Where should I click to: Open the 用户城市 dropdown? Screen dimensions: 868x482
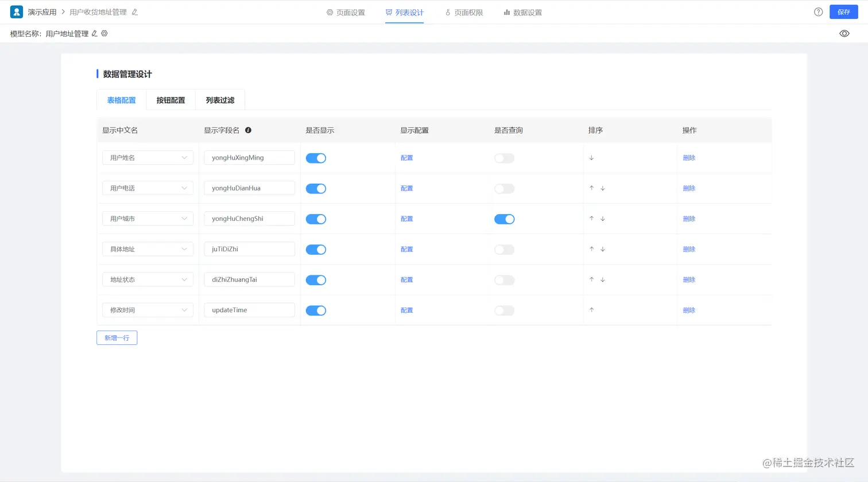pos(148,219)
